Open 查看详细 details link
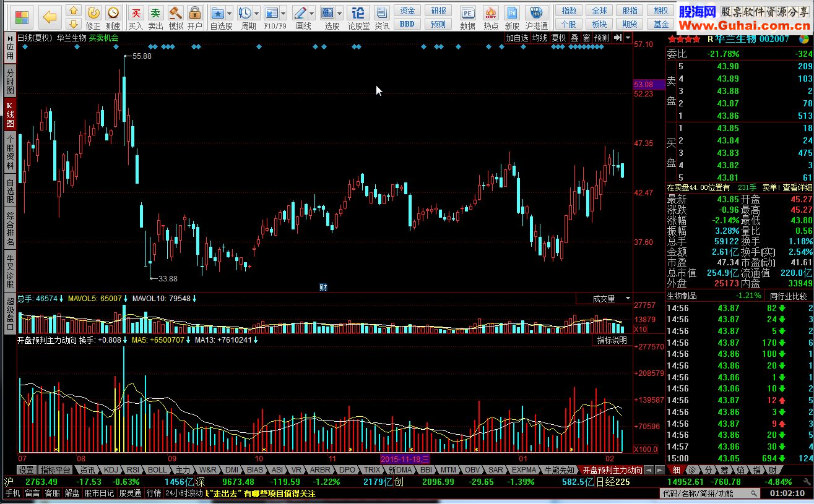Viewport: 814px width, 504px height. [x=797, y=187]
